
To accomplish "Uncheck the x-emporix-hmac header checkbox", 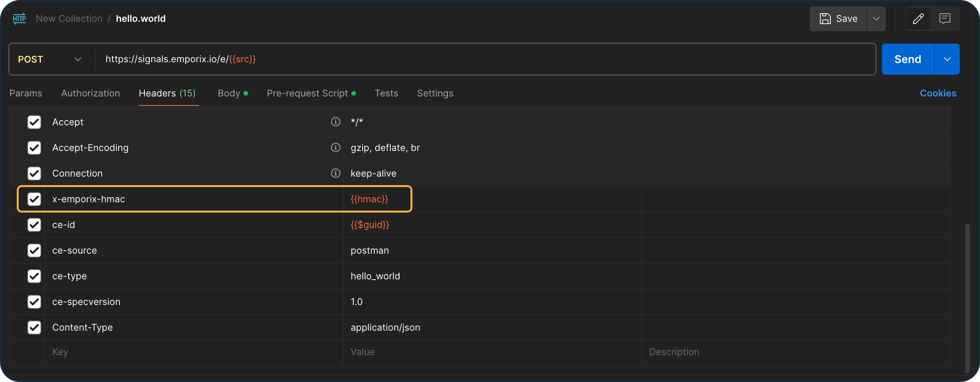I will point(34,199).
